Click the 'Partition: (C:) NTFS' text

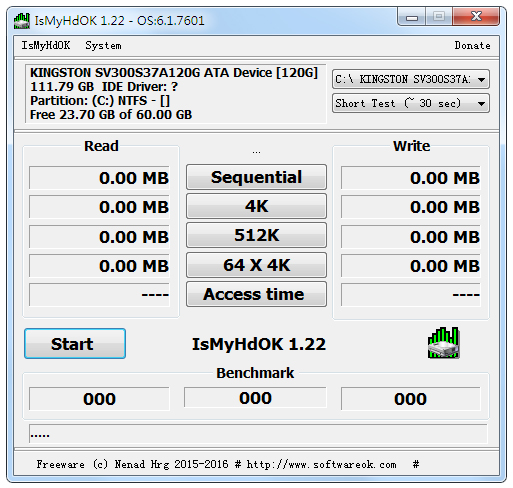[x=100, y=101]
